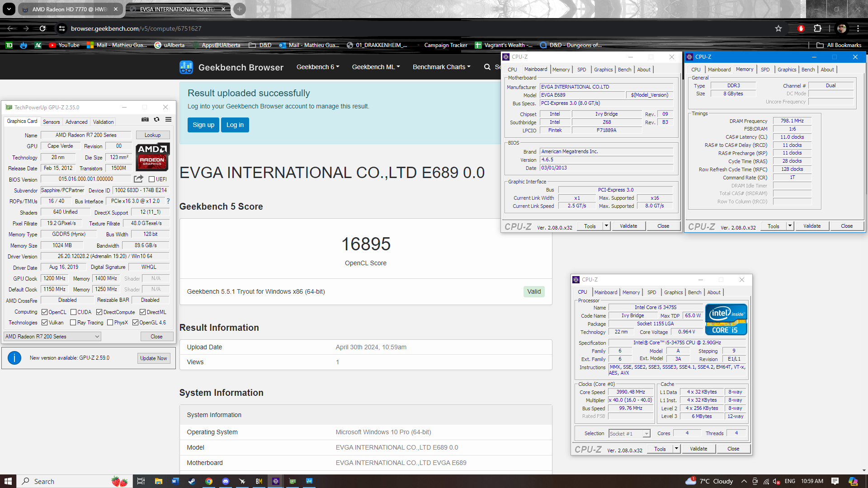This screenshot has width=868, height=488.
Task: Open File Explorer from the taskbar
Action: tap(158, 481)
